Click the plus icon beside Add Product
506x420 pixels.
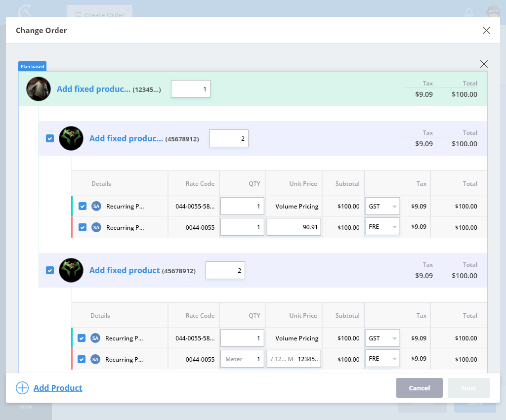(x=22, y=388)
